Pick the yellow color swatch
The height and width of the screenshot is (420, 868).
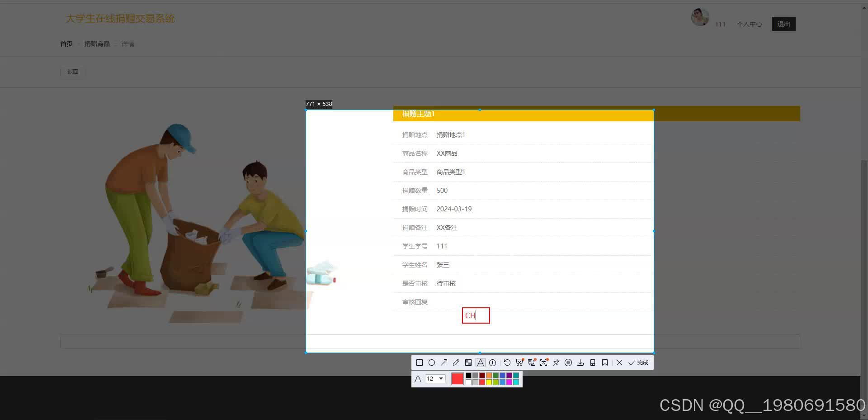click(489, 382)
